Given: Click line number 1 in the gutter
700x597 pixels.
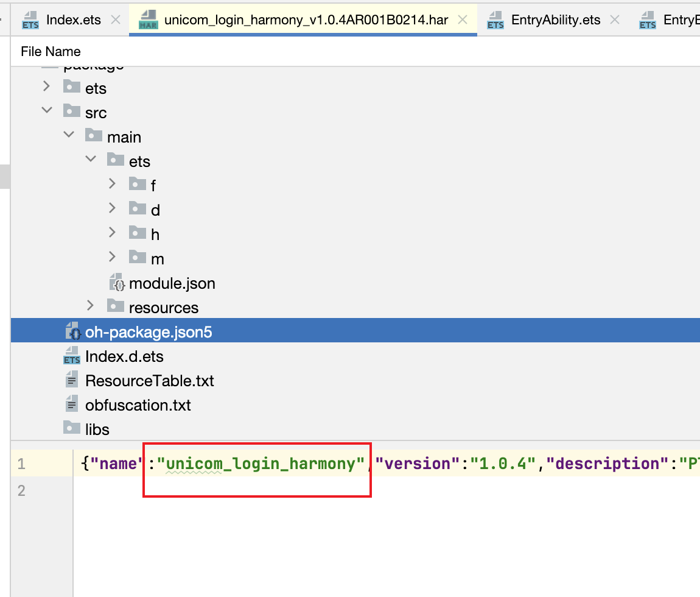Looking at the screenshot, I should (x=21, y=464).
